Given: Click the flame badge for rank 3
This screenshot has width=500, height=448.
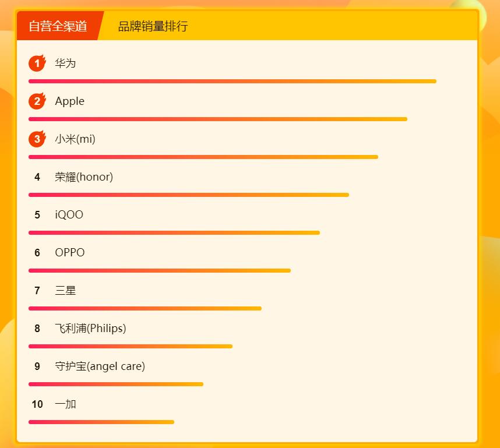Looking at the screenshot, I should point(37,139).
